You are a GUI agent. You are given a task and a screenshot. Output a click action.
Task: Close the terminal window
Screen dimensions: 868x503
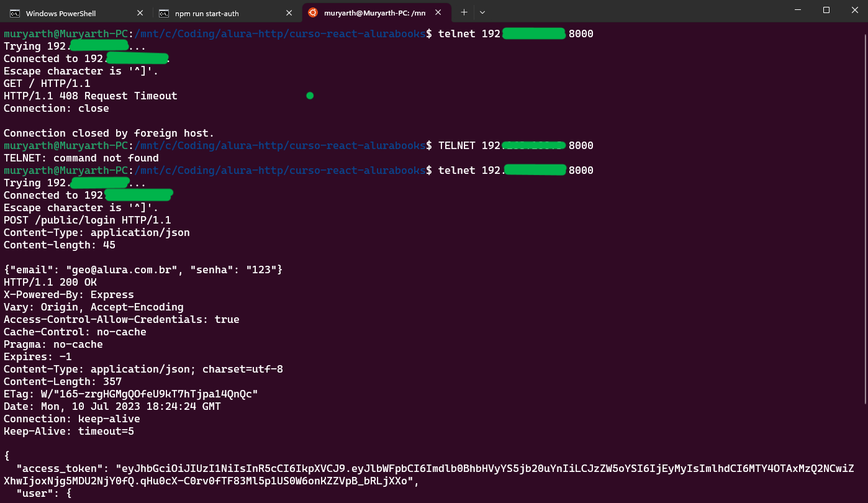click(854, 10)
